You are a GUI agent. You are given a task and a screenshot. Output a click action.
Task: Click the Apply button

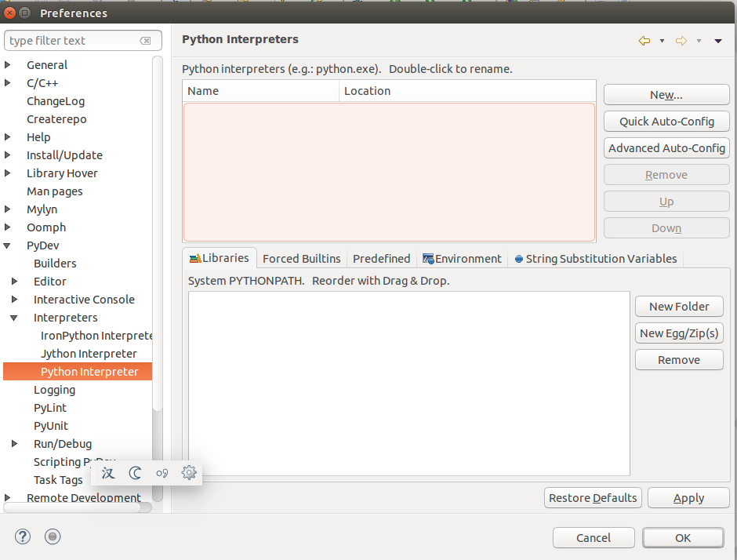(688, 498)
